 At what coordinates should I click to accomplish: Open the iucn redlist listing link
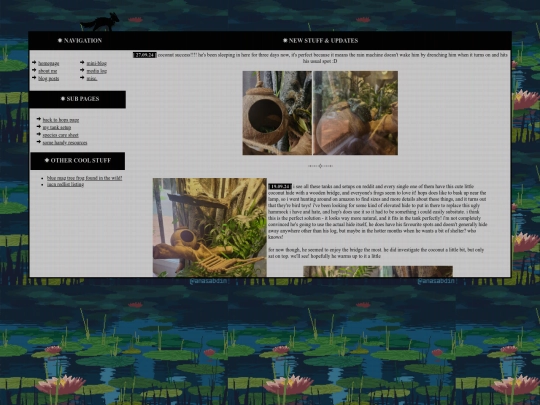65,184
